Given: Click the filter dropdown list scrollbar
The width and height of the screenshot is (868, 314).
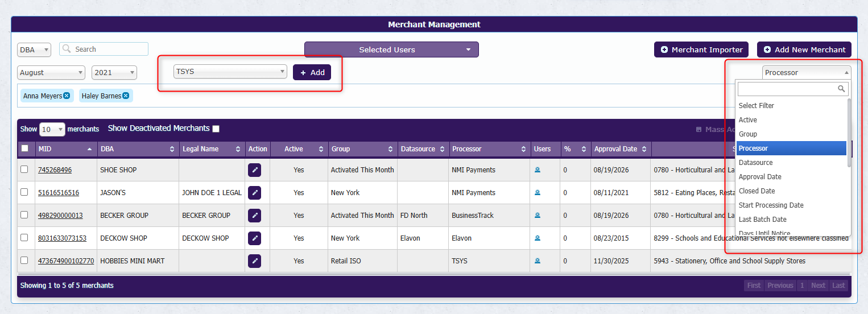Looking at the screenshot, I should coord(849,133).
